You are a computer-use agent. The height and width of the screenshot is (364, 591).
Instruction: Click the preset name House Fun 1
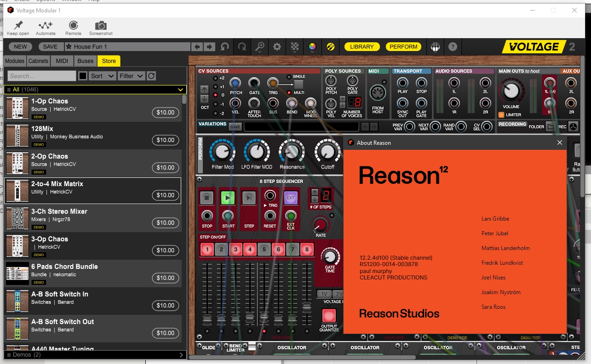90,46
